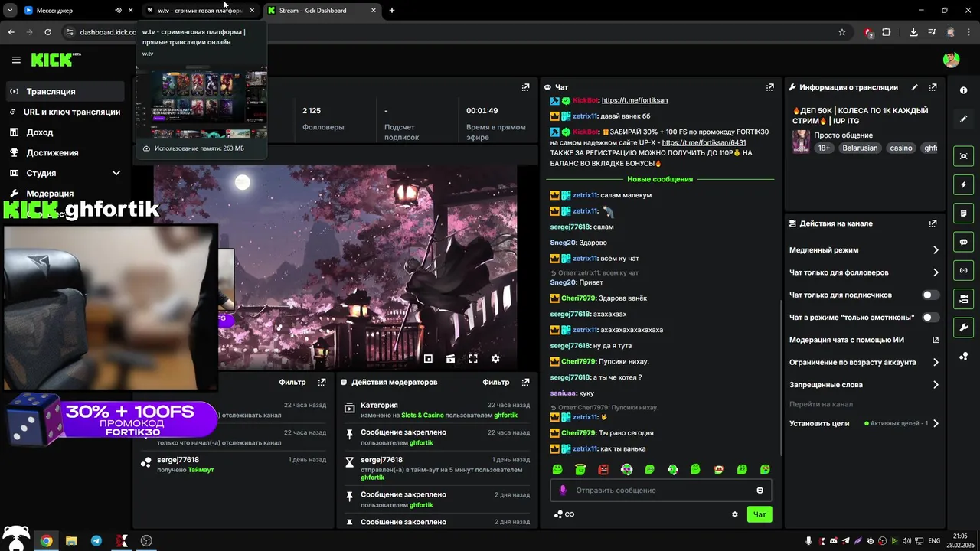Open t.me/fortiksan/6431 link in chat

click(x=704, y=142)
